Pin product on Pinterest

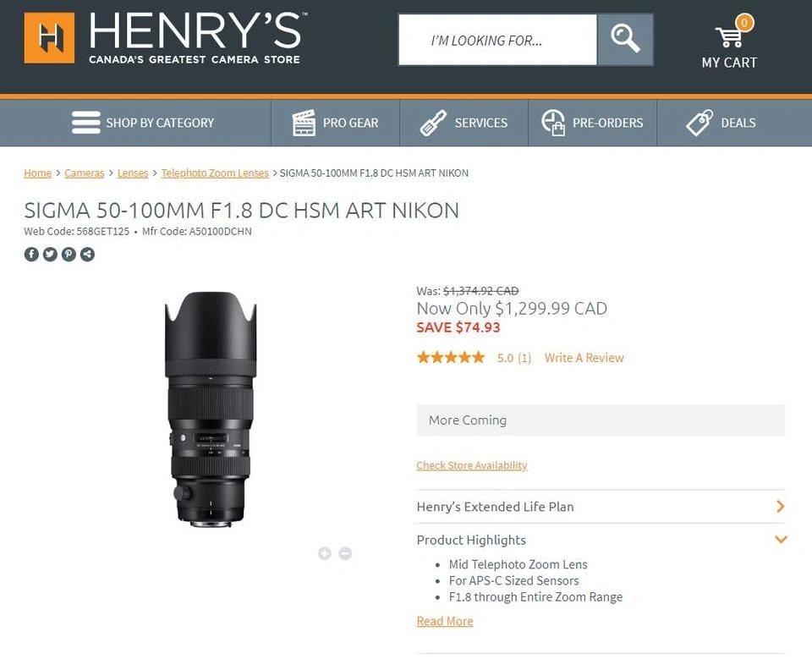[x=69, y=254]
